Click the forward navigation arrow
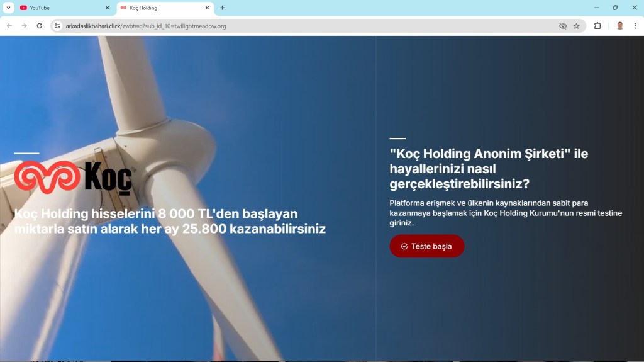The height and width of the screenshot is (362, 644). point(24,26)
